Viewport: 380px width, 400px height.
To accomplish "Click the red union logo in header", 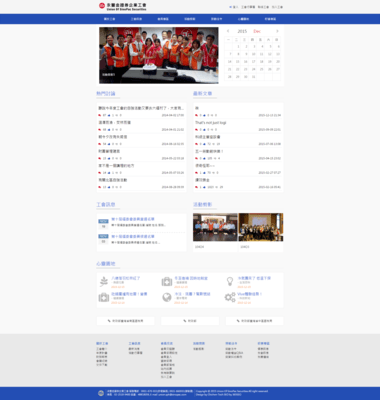I will [x=102, y=5].
